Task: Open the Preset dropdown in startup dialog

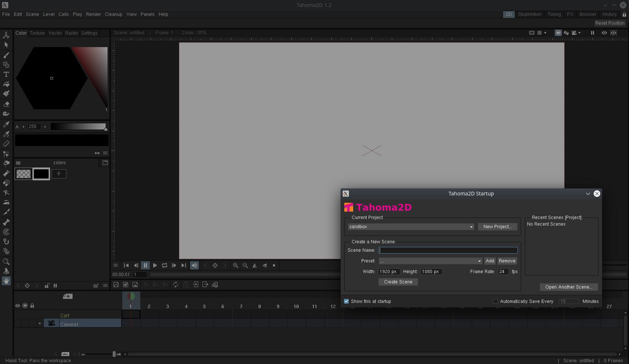Action: point(431,261)
